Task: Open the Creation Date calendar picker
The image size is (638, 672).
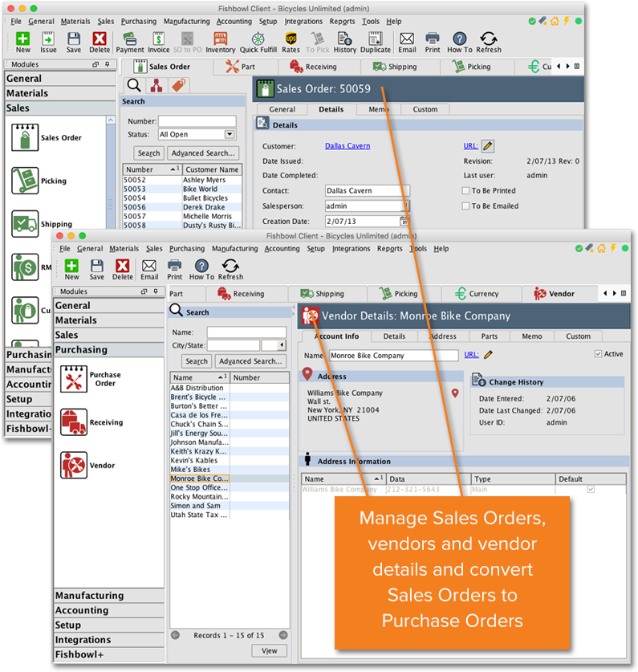Action: click(404, 222)
